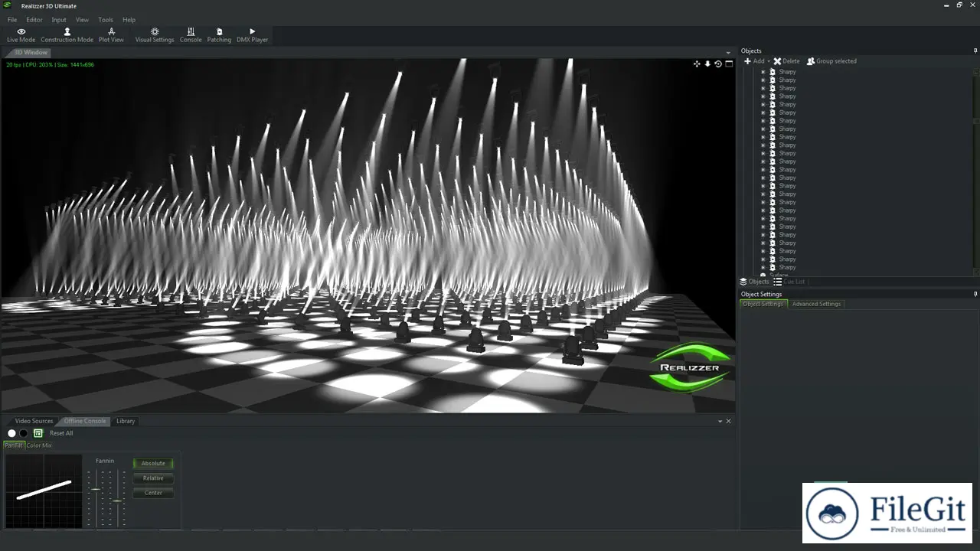Open the PanTilt tab
This screenshot has width=980, height=551.
[14, 445]
